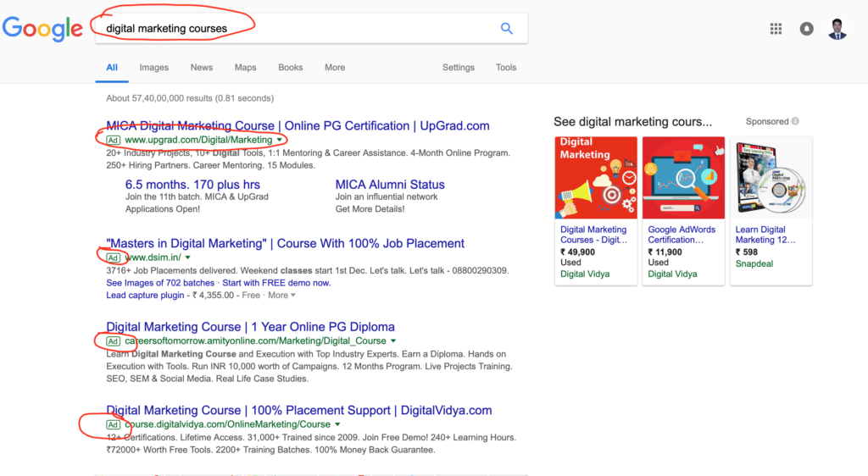The image size is (868, 476).
Task: Click the Google logo
Action: point(42,28)
